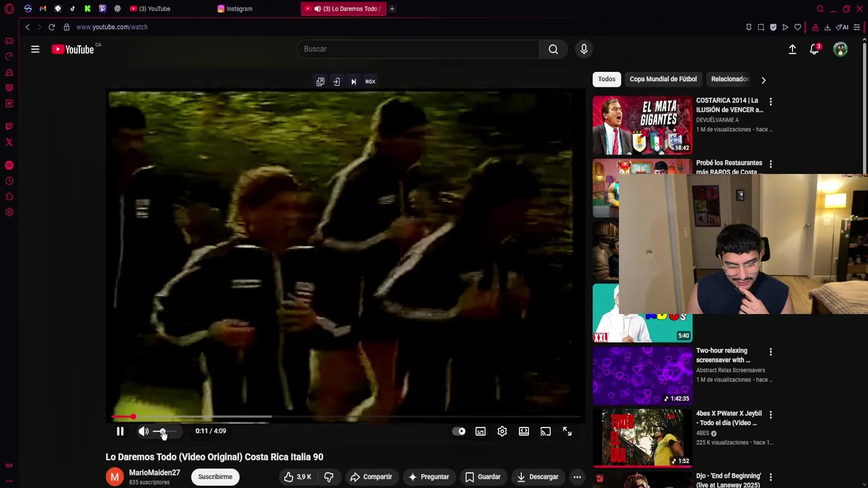Open the upload/create arrow icon

792,49
